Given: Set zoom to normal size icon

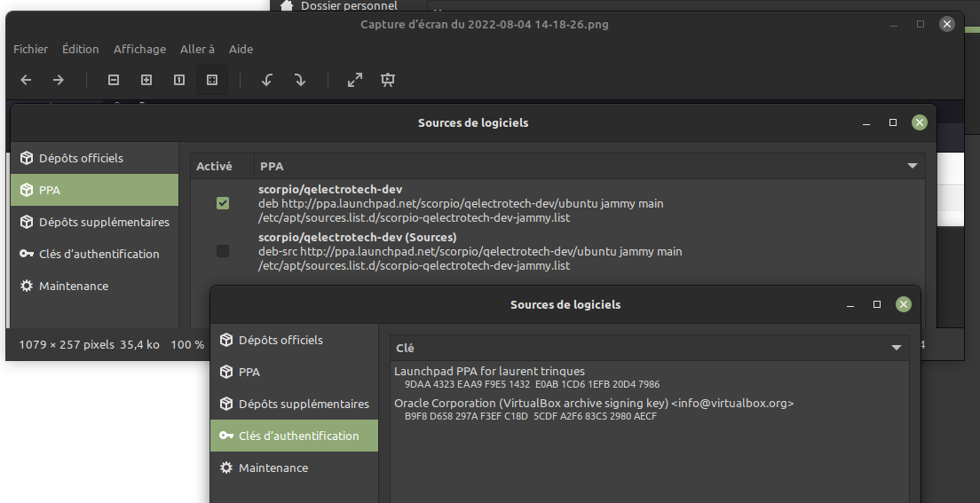Looking at the screenshot, I should [x=179, y=80].
